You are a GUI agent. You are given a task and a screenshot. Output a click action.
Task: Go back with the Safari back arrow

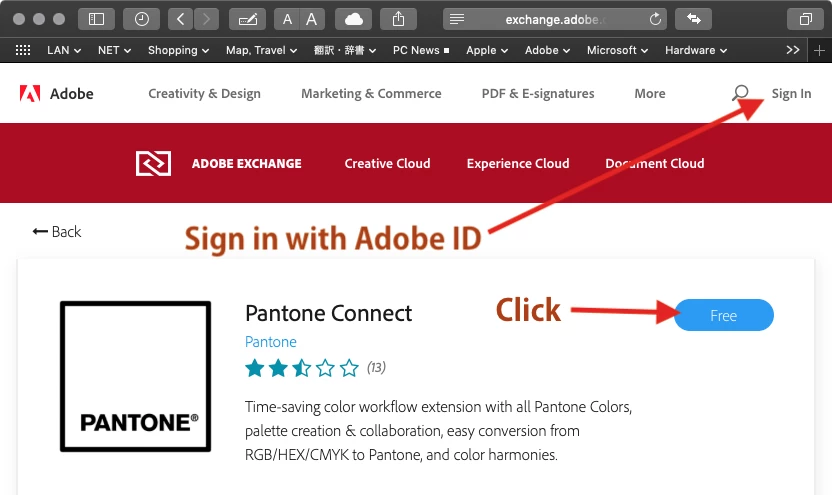180,19
